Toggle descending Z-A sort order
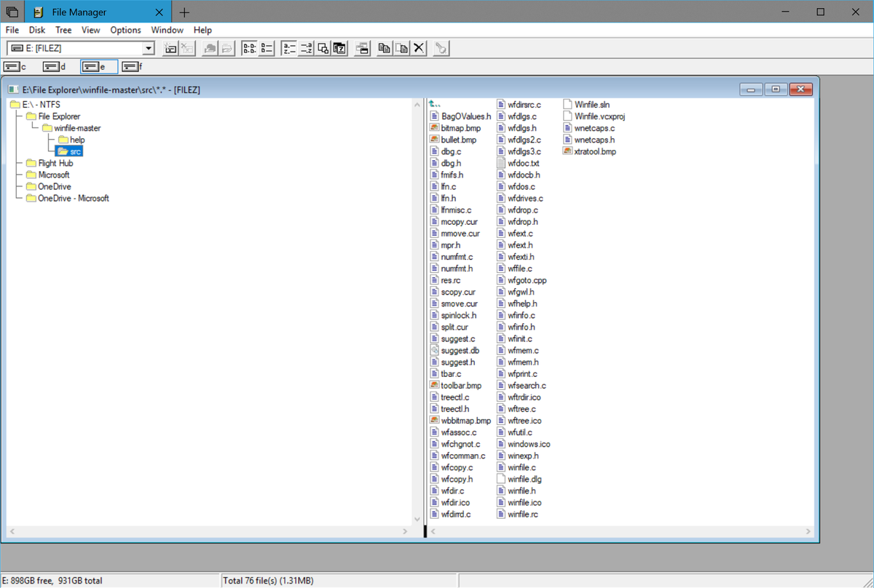The height and width of the screenshot is (588, 874). pos(306,48)
